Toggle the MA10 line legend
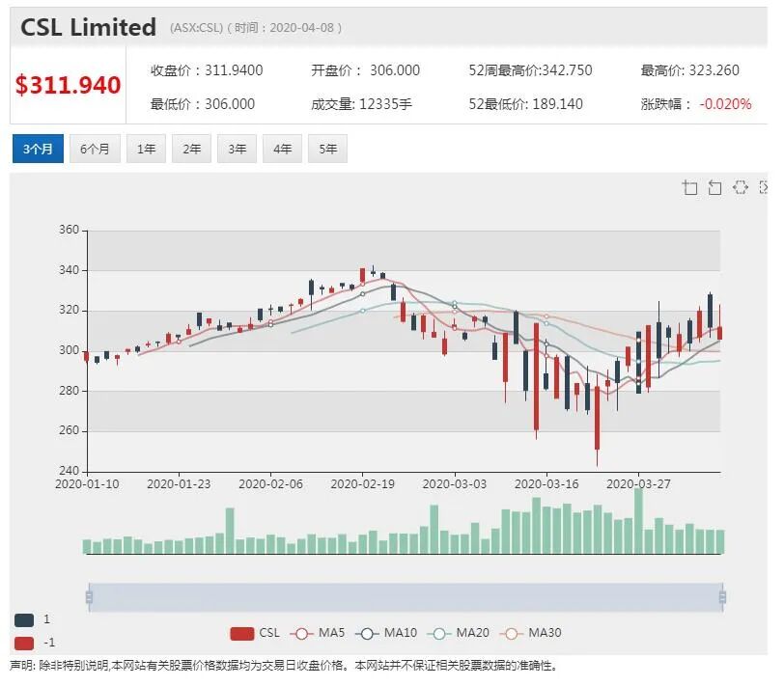Viewport: 784px width, 686px height. coord(385,633)
